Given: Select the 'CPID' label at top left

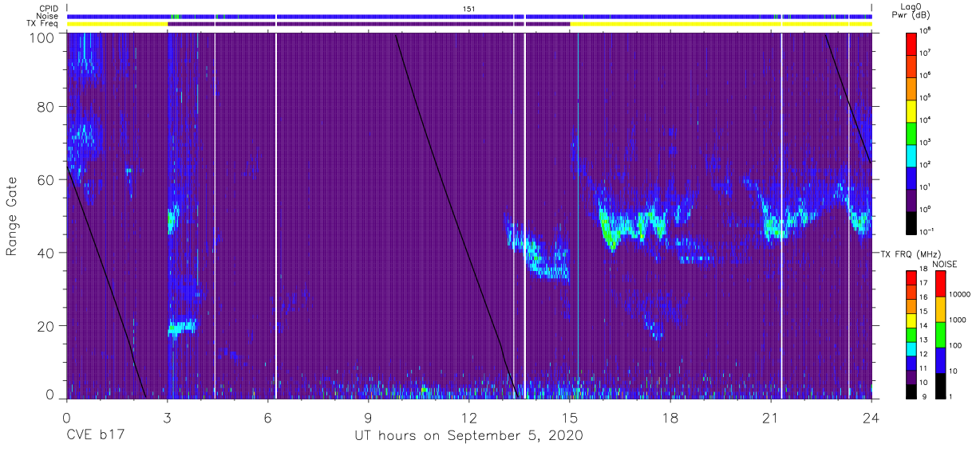Looking at the screenshot, I should pos(49,8).
